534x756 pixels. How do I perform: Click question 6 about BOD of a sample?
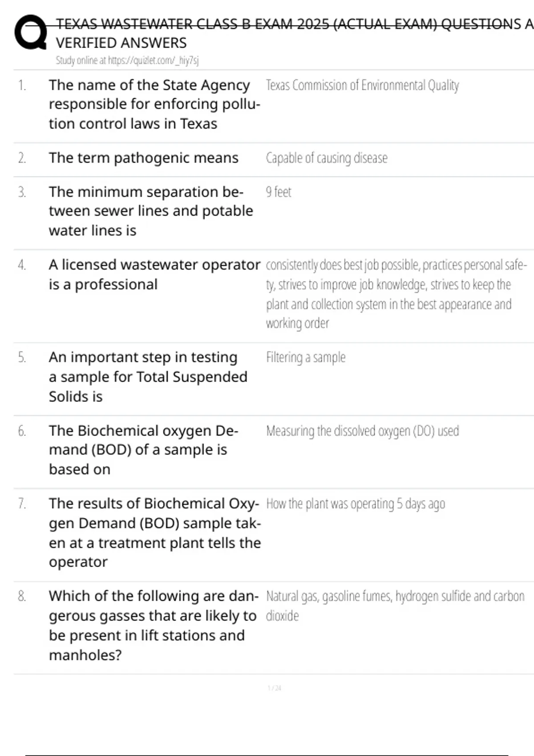click(x=143, y=450)
